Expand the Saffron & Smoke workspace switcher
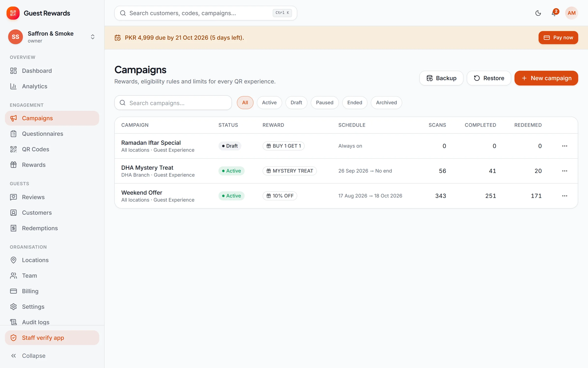This screenshot has height=368, width=588. coord(93,37)
